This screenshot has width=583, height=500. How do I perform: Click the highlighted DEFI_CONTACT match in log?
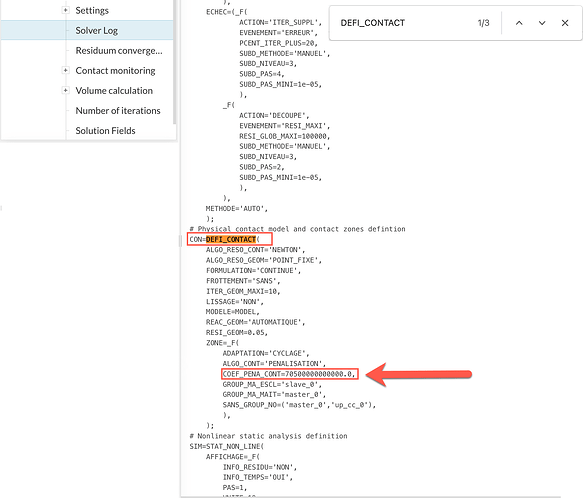tap(231, 239)
